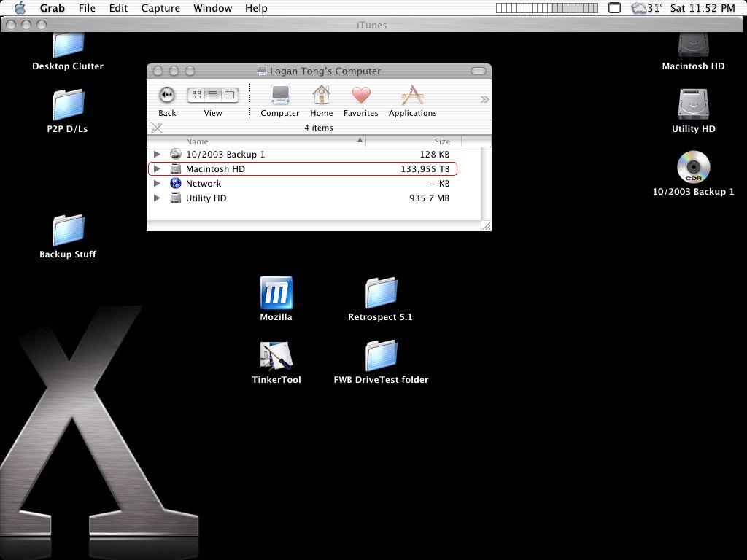
Task: Select the P2P D/Ls folder icon
Action: click(x=68, y=105)
